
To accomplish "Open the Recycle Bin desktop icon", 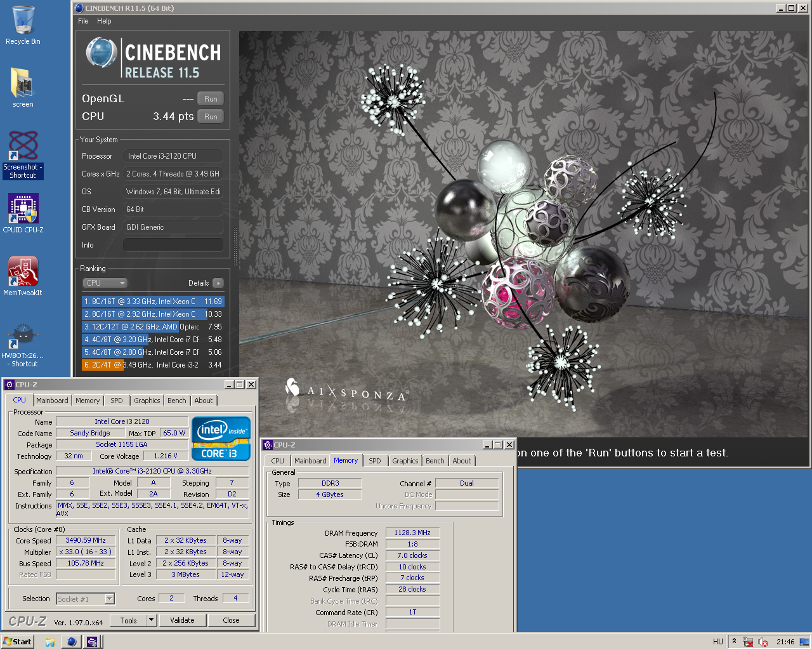I will pos(23,25).
